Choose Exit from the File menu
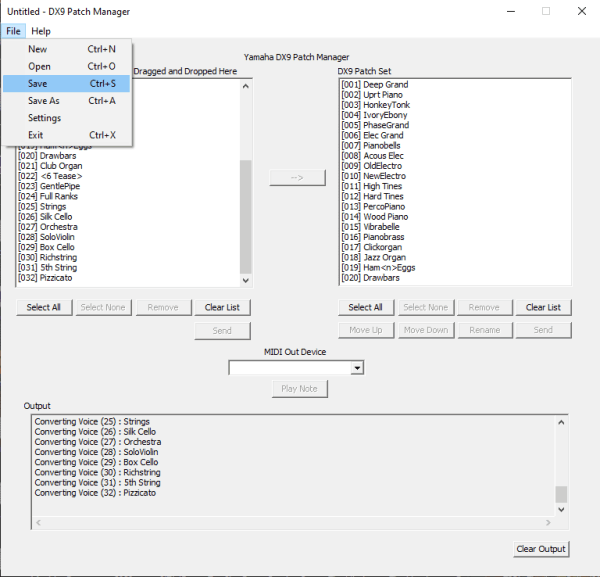The height and width of the screenshot is (577, 600). pos(36,135)
